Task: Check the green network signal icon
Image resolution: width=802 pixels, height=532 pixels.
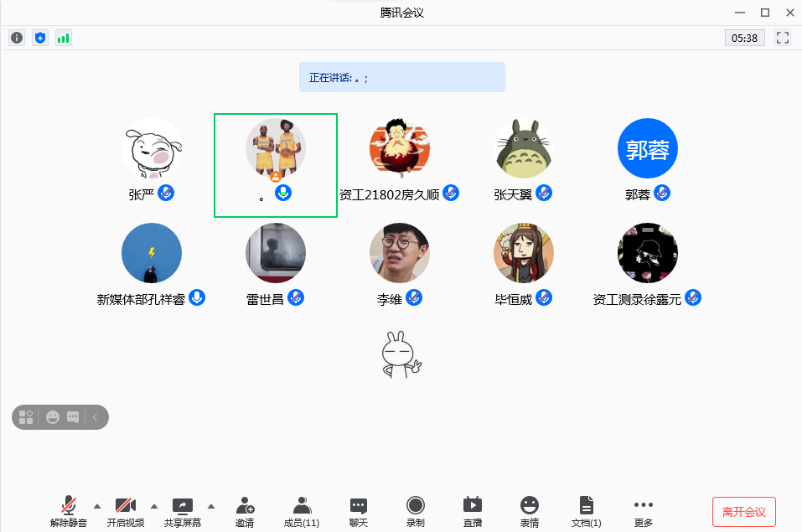Action: 64,38
